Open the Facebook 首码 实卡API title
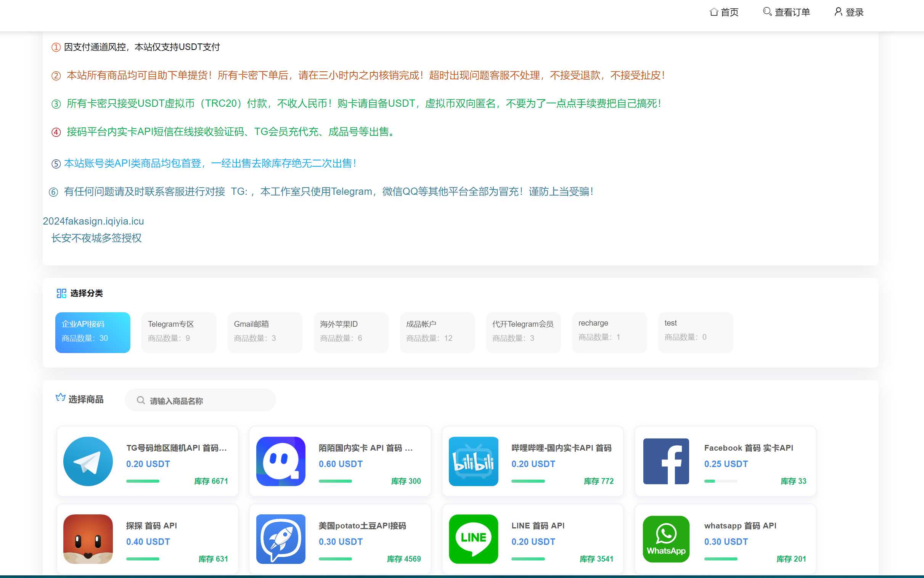Image resolution: width=924 pixels, height=578 pixels. tap(749, 448)
